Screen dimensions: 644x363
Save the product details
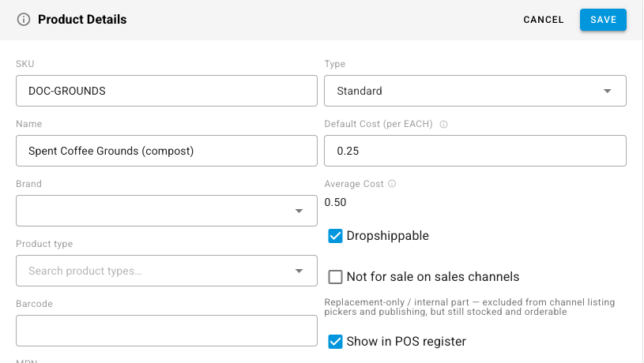pos(603,20)
